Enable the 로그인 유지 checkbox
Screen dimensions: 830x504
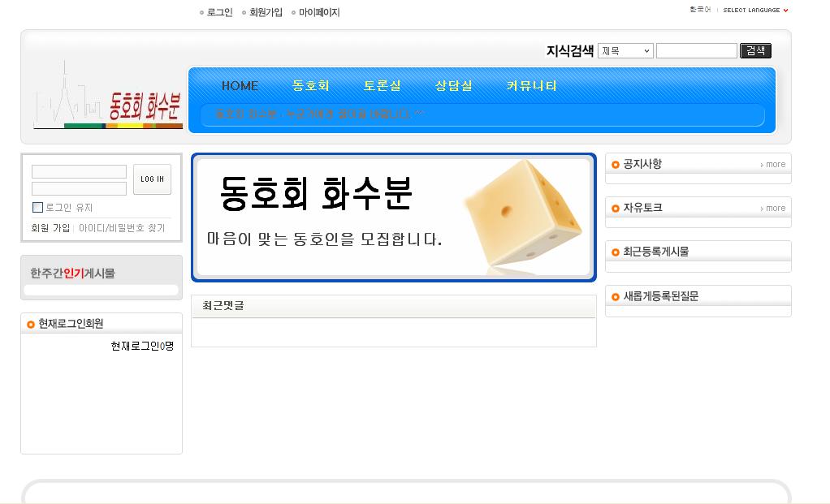(37, 207)
